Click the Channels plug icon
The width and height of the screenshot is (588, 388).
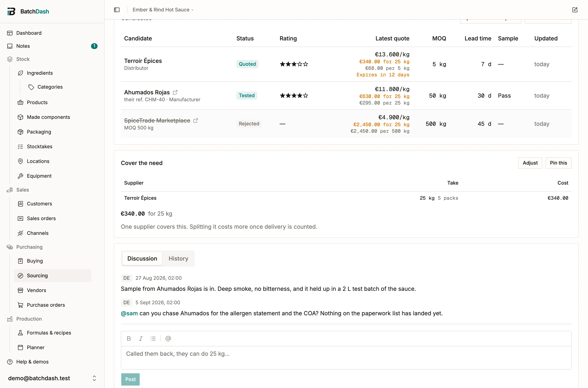tap(21, 233)
